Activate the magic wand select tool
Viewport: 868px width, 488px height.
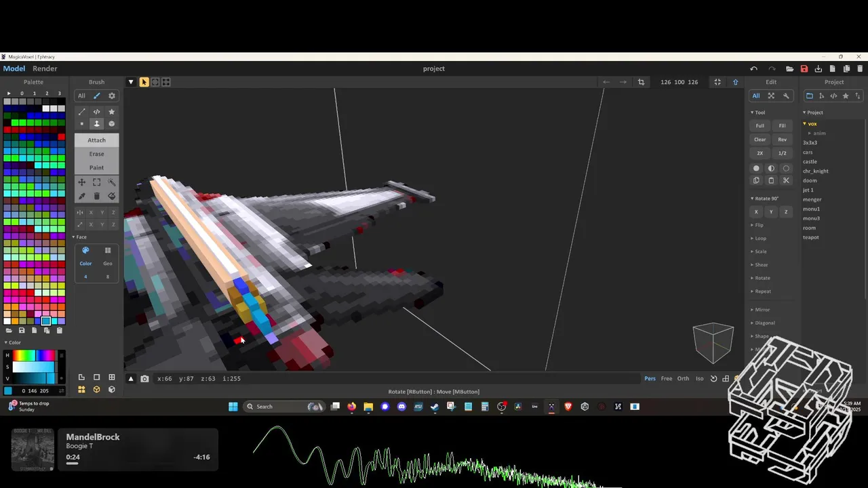tap(112, 182)
